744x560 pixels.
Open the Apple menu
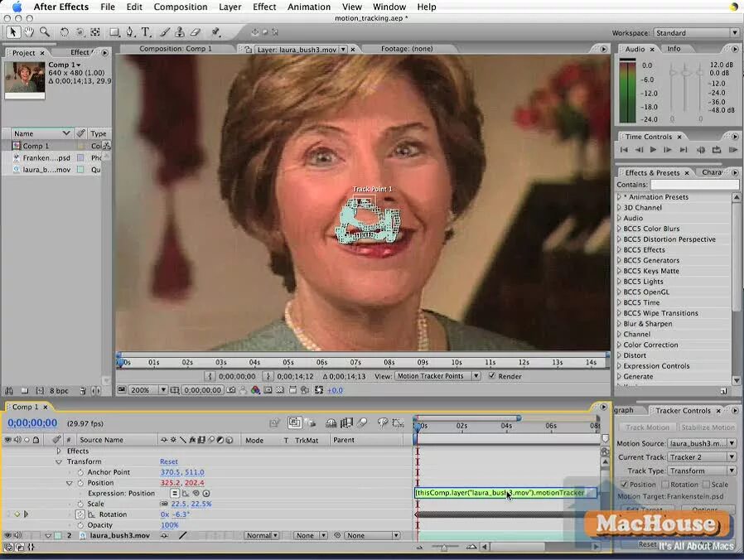coord(17,7)
